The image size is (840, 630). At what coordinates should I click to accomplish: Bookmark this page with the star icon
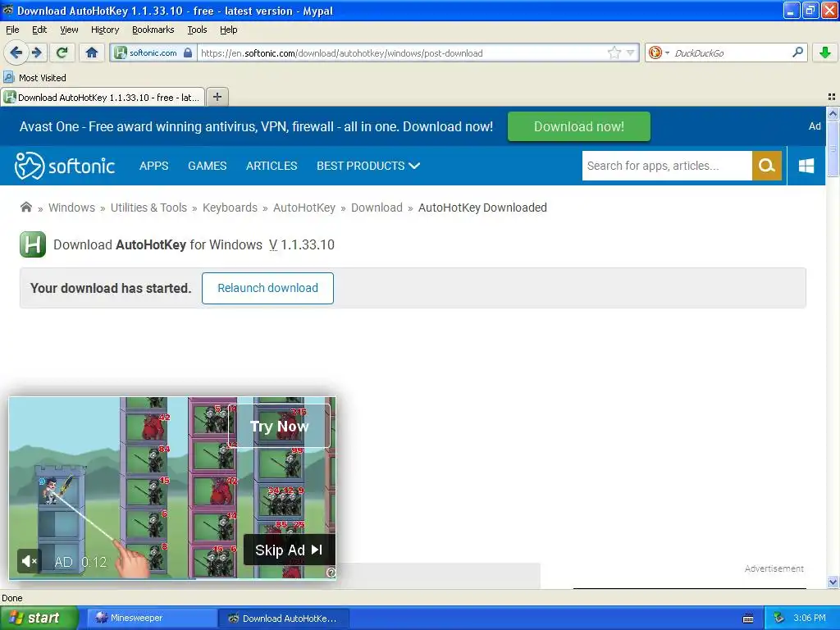(x=614, y=52)
